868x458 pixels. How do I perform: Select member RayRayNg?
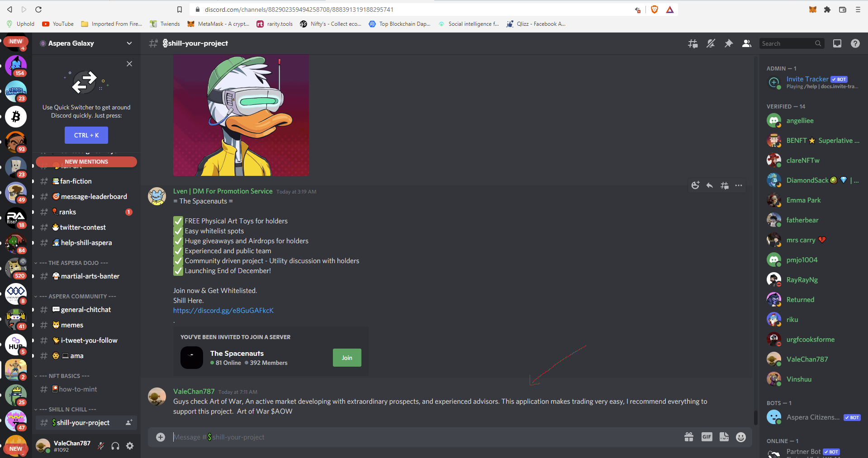[814, 280]
